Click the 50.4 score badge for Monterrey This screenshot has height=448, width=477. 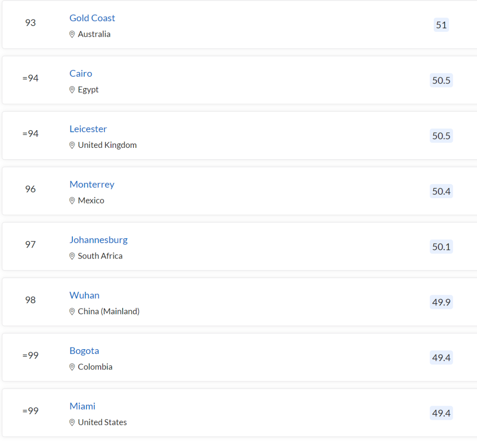coord(441,191)
